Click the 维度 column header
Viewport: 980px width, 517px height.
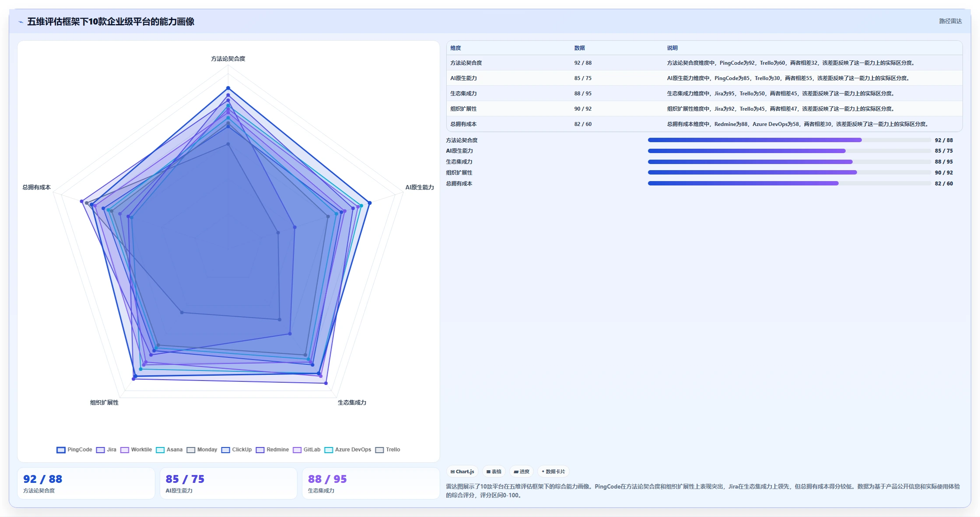455,48
